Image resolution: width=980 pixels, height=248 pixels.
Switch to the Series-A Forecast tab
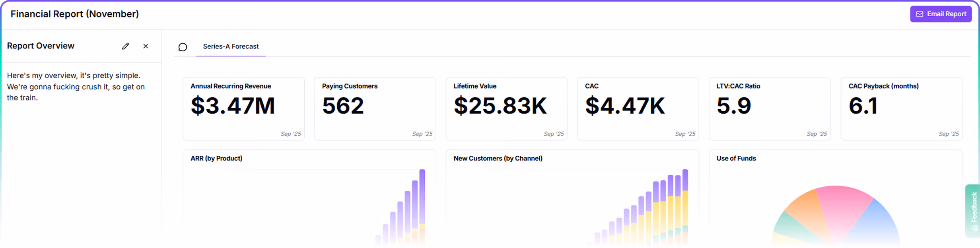[231, 46]
